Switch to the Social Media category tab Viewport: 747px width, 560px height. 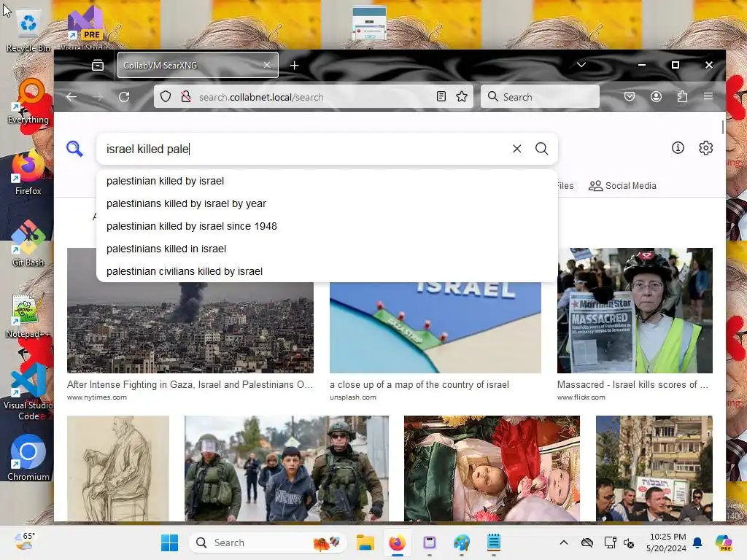click(x=623, y=186)
